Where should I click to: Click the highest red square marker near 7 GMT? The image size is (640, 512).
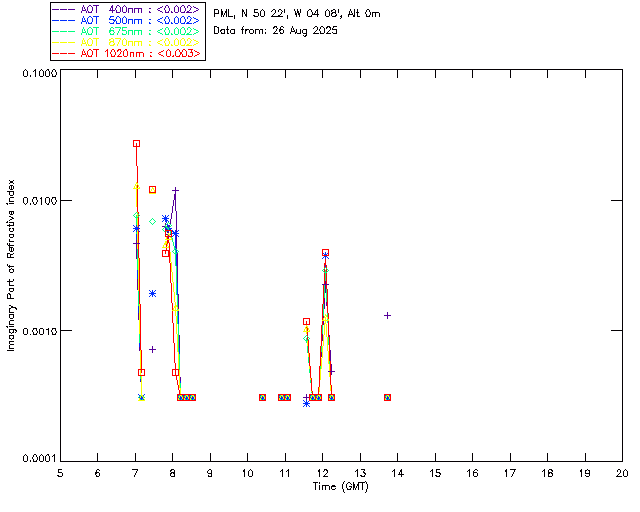point(136,144)
